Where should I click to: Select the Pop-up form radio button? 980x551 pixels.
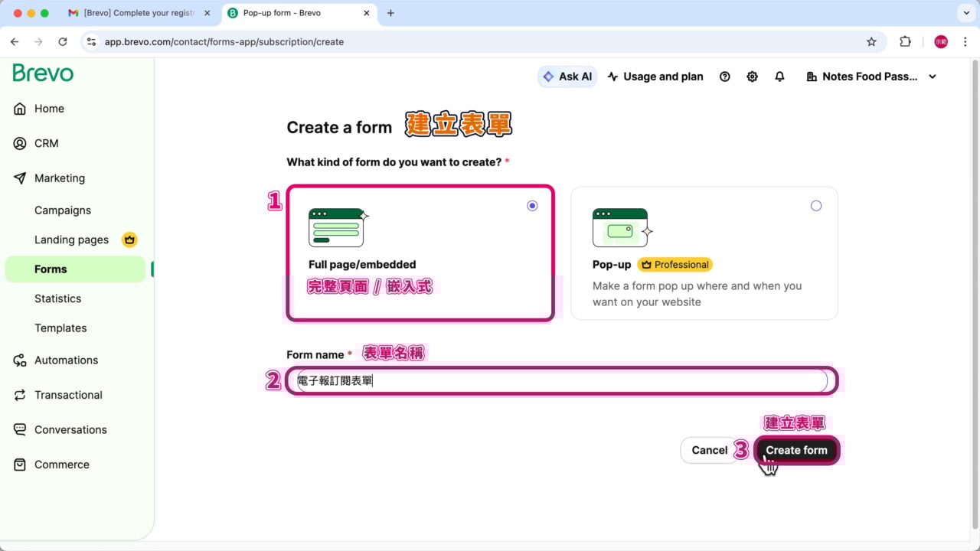pos(816,206)
